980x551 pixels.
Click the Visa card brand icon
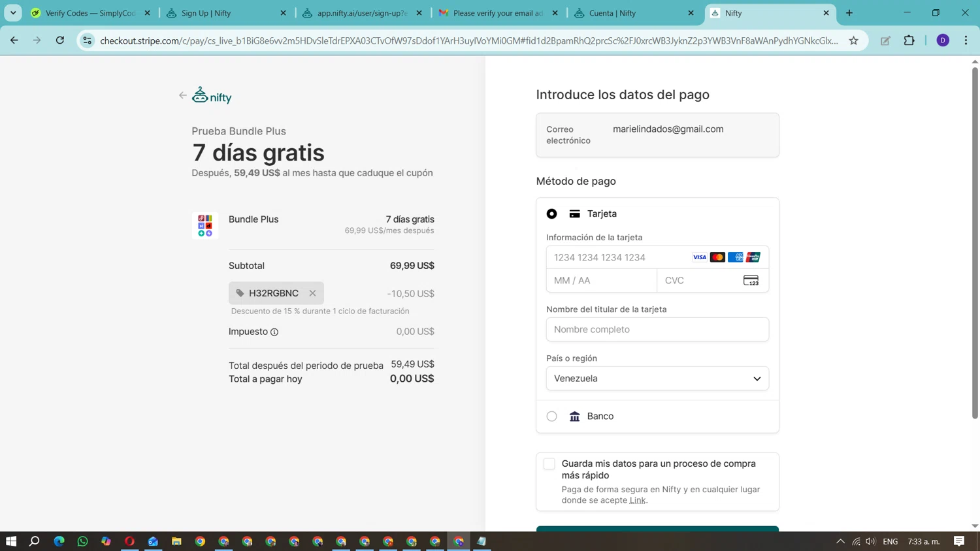click(700, 257)
